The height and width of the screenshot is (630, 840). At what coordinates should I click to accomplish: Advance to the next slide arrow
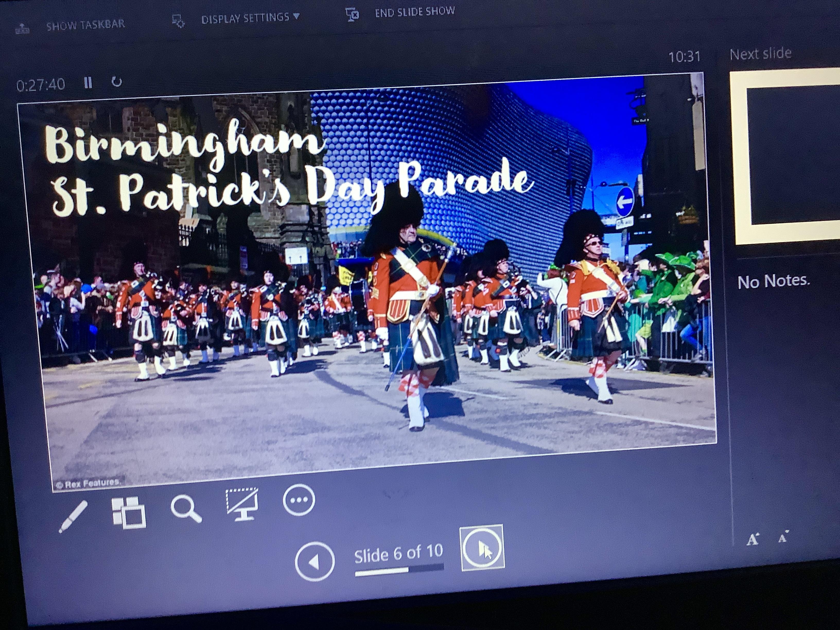pyautogui.click(x=482, y=548)
